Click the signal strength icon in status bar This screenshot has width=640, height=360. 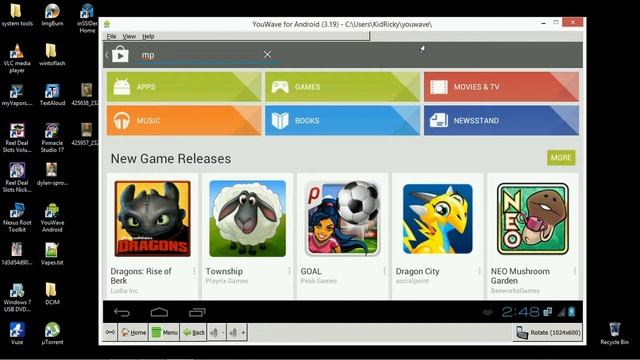562,312
